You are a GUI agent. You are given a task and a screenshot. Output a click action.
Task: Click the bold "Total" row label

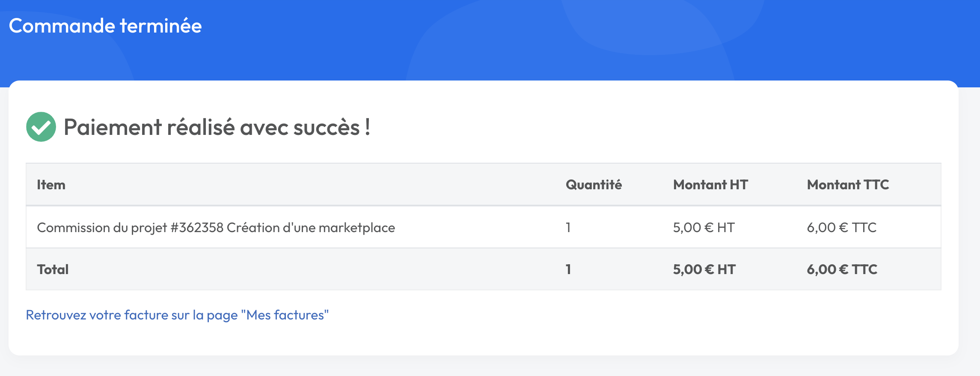point(53,269)
